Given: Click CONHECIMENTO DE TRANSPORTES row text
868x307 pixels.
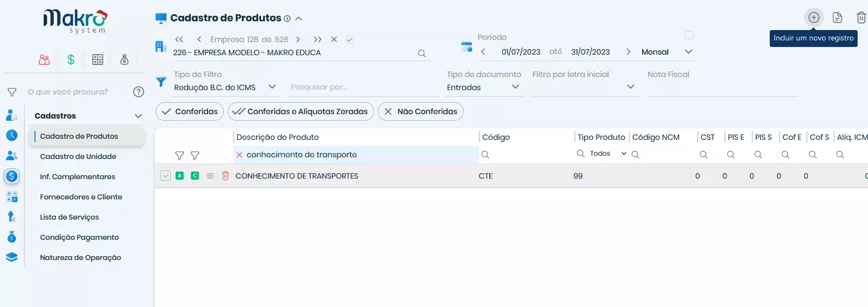Looking at the screenshot, I should point(297,176).
